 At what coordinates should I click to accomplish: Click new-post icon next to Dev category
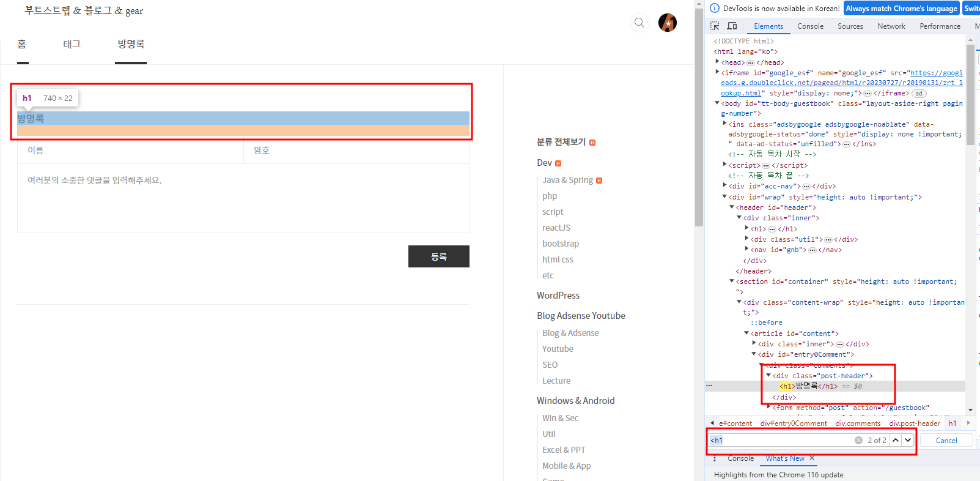(558, 163)
